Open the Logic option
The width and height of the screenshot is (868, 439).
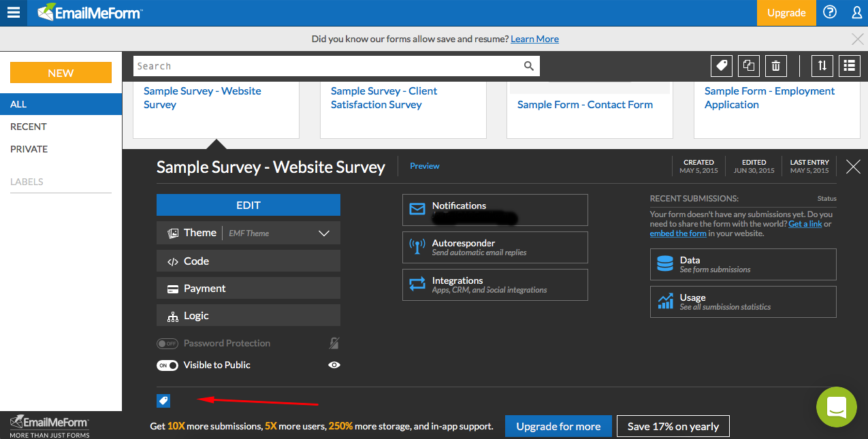tap(248, 316)
